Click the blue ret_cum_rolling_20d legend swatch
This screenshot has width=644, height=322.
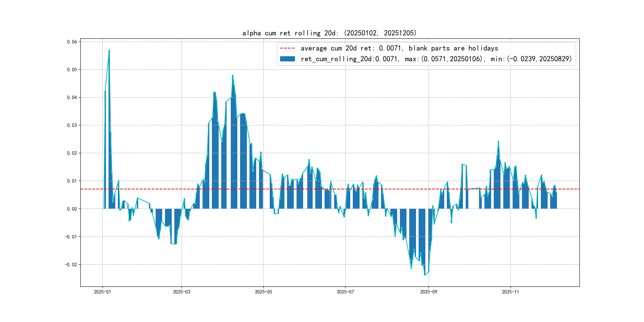[287, 59]
